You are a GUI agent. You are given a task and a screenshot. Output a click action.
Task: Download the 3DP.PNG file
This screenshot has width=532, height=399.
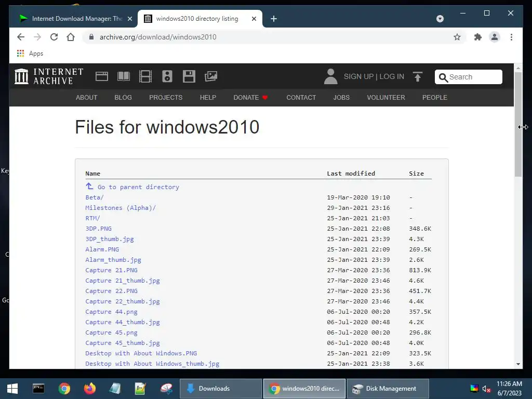[98, 229]
